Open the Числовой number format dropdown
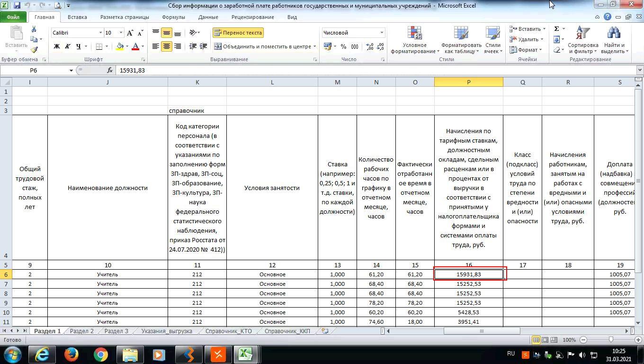The image size is (644, 364). pos(382,33)
